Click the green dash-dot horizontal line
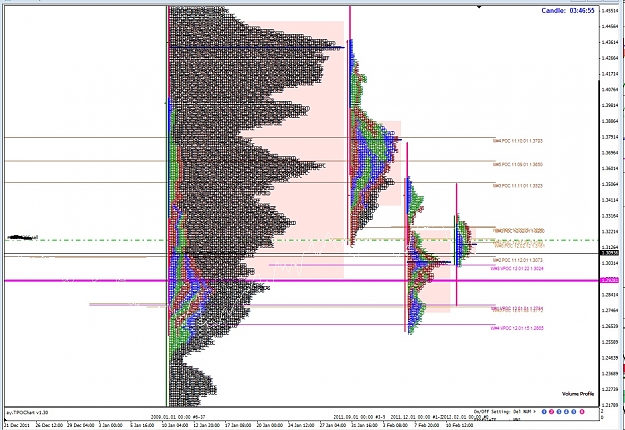The height and width of the screenshot is (430, 625). coord(302,240)
